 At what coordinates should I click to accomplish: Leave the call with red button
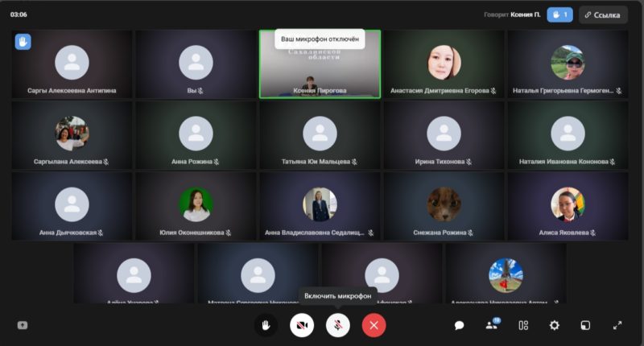click(x=374, y=325)
